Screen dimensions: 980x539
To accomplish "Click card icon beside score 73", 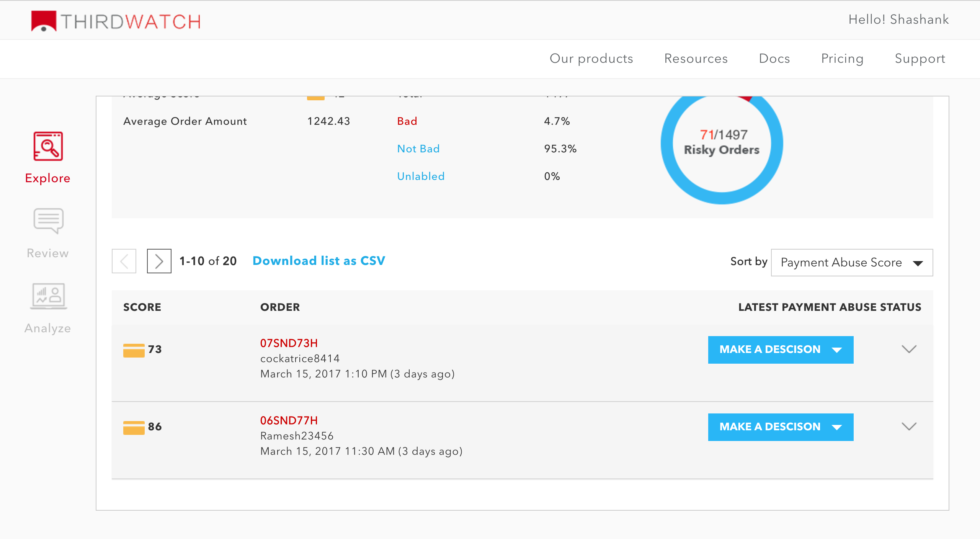I will click(x=134, y=350).
